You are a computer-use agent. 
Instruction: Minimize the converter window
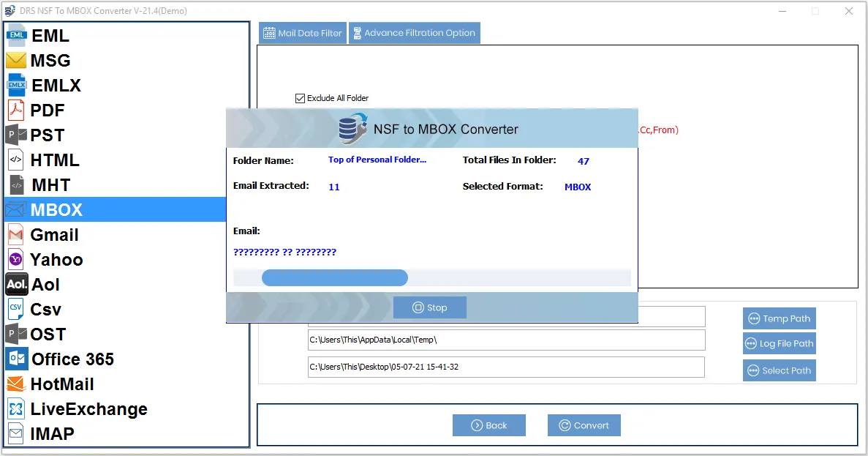coord(782,11)
